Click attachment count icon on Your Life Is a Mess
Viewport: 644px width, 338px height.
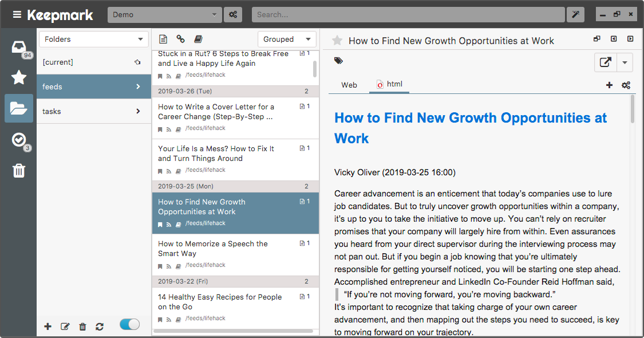point(305,148)
